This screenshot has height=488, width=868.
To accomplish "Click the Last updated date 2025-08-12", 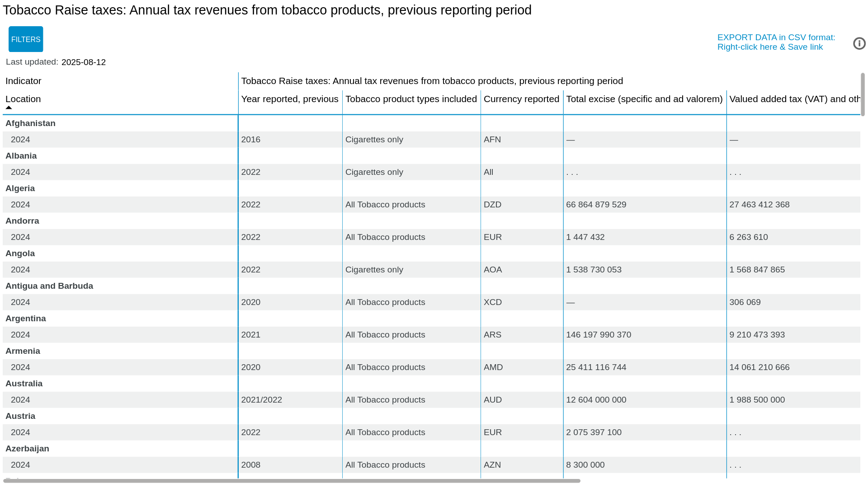I will [84, 62].
